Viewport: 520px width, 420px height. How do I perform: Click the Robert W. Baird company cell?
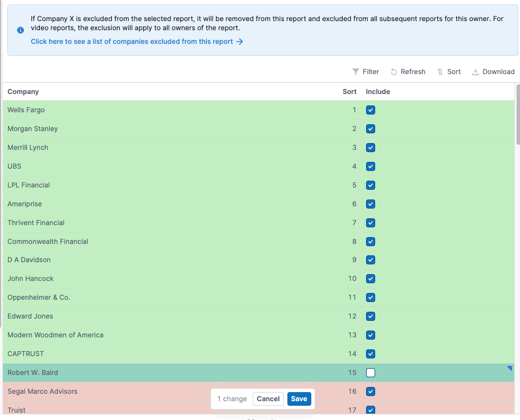point(32,373)
